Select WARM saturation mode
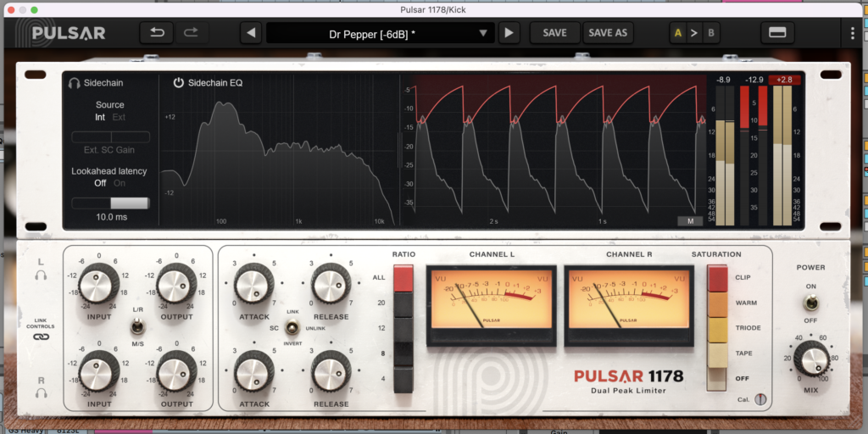868x434 pixels. coord(717,304)
